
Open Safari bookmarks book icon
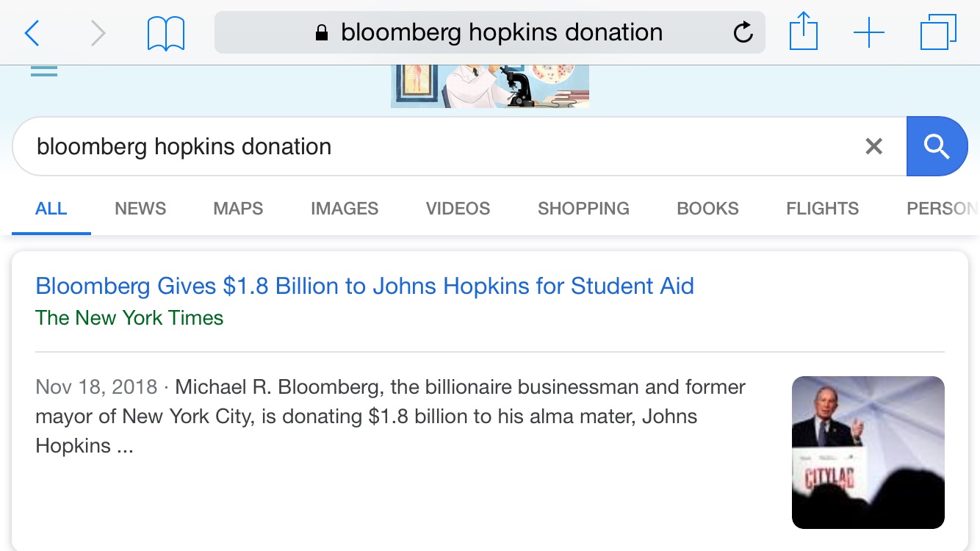pos(165,33)
